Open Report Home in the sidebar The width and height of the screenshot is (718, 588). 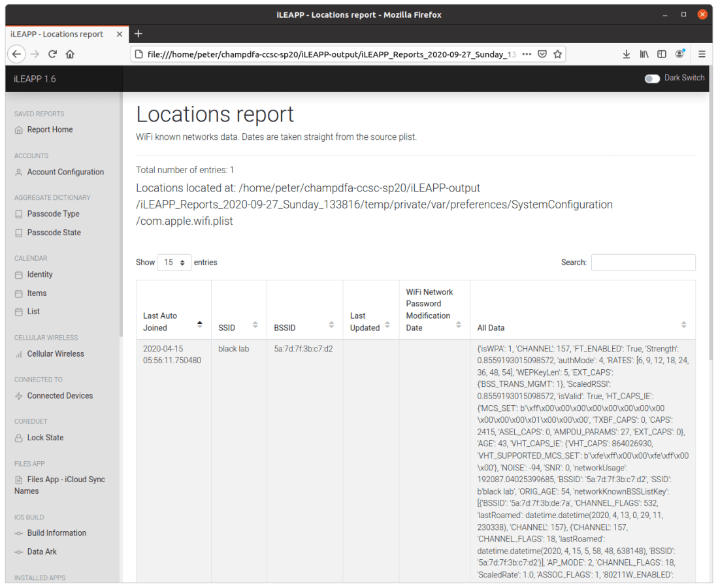(x=50, y=130)
